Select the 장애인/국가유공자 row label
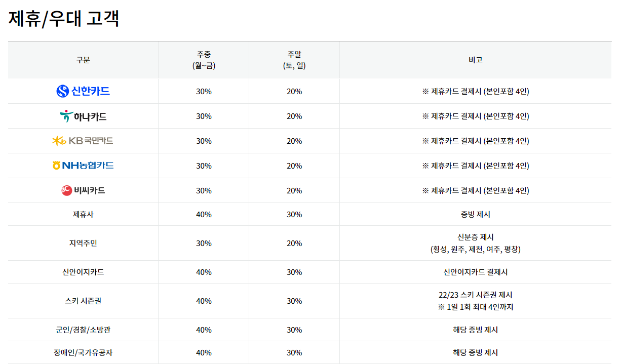Screen dimensions: 621x364 (83, 352)
